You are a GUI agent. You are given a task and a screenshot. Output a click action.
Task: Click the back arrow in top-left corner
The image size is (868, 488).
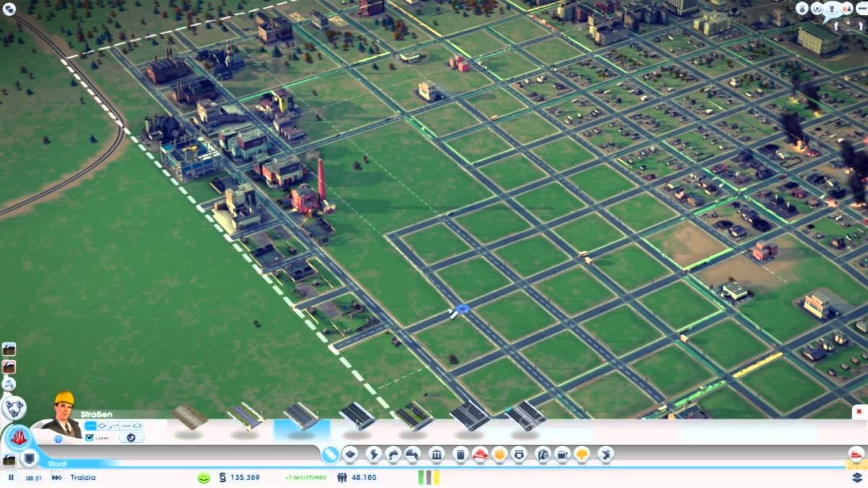(9, 8)
